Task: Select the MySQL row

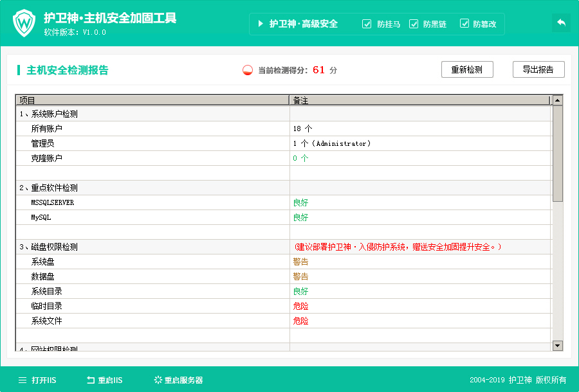Action: pyautogui.click(x=284, y=217)
